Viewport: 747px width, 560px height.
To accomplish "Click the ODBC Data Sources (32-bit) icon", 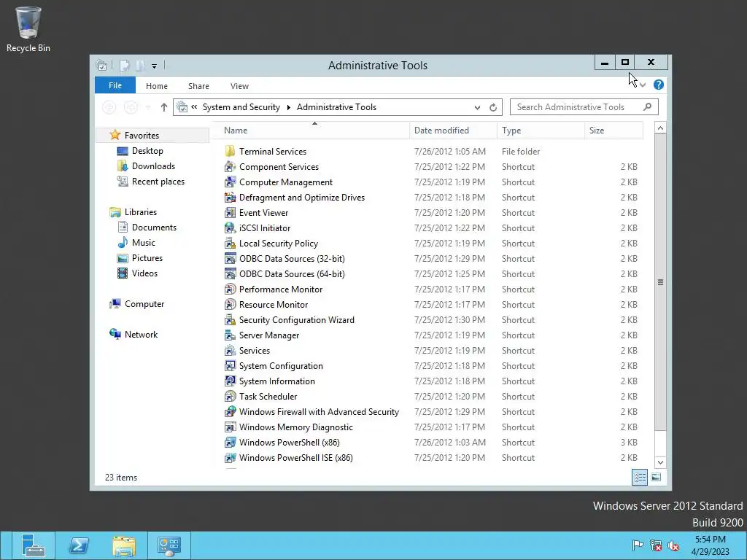I will click(230, 259).
